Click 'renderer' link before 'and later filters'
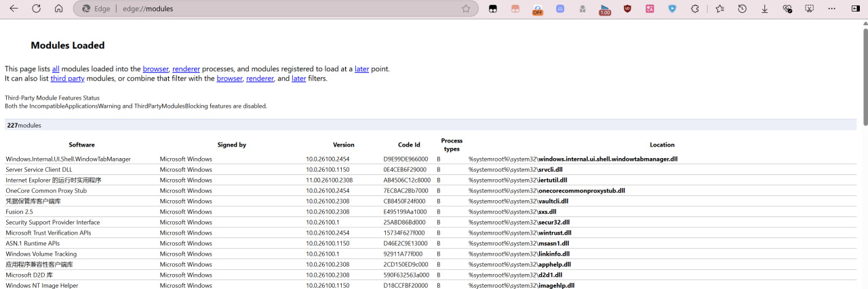The height and width of the screenshot is (289, 868). pos(260,78)
